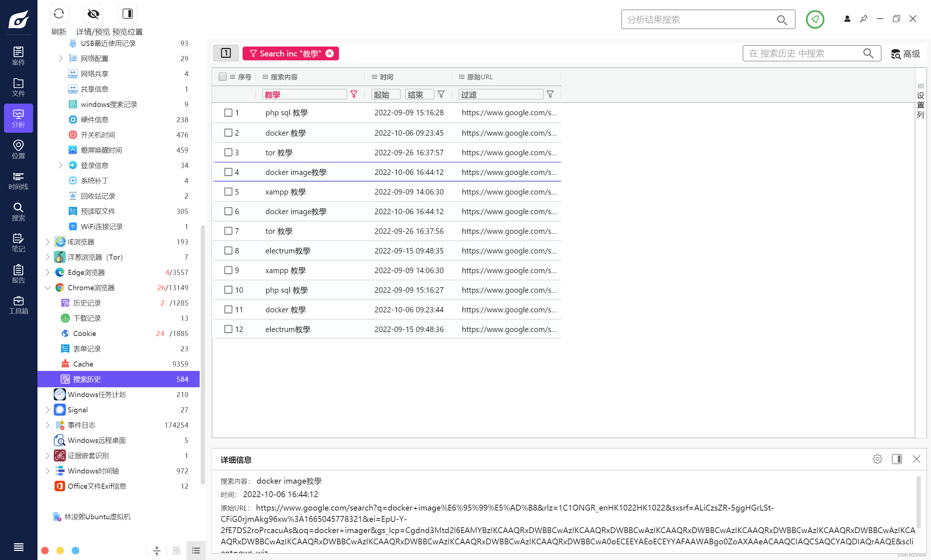Tick the select-all checkbox in the header
The image size is (931, 560).
click(222, 77)
